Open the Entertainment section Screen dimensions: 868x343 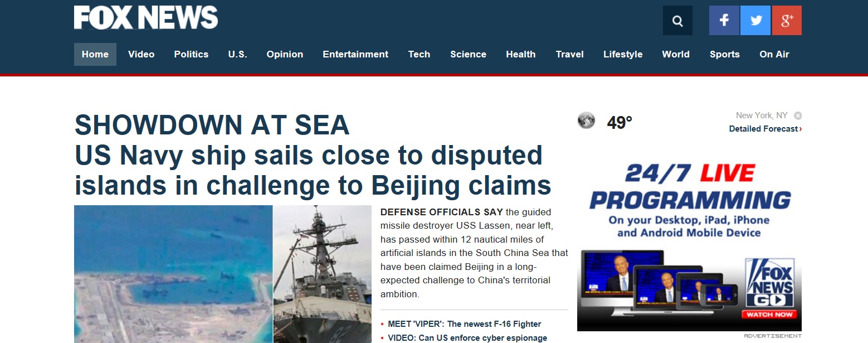355,54
